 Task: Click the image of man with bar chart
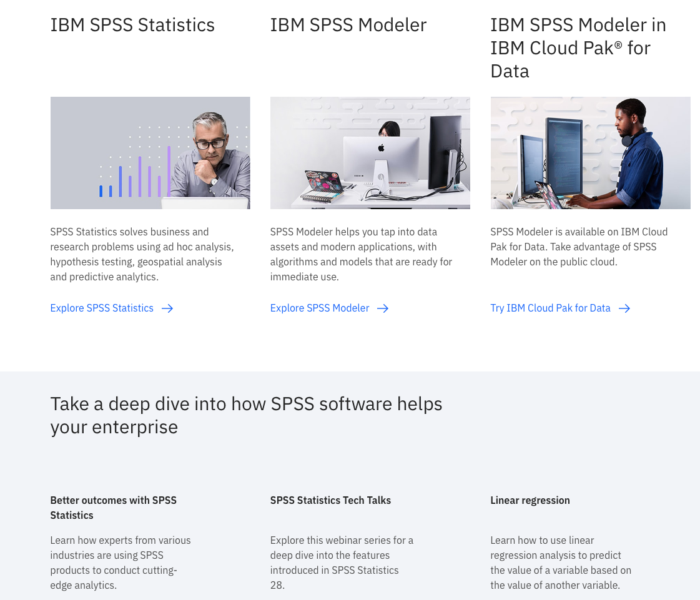click(150, 153)
